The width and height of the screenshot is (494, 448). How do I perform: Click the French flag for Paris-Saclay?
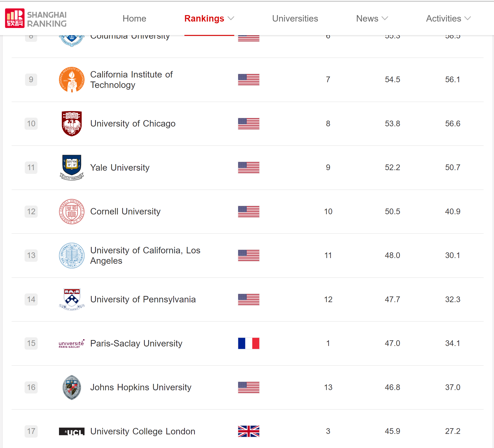[249, 343]
